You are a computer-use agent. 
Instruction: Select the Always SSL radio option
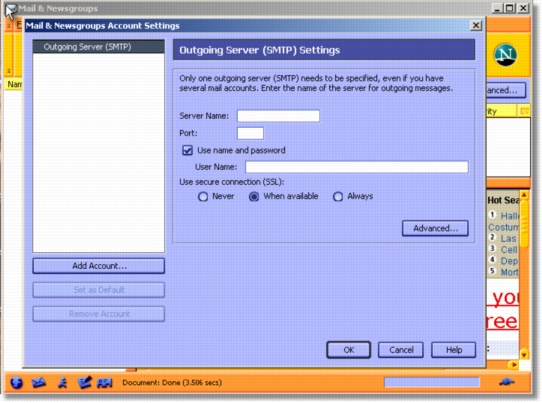click(x=338, y=197)
